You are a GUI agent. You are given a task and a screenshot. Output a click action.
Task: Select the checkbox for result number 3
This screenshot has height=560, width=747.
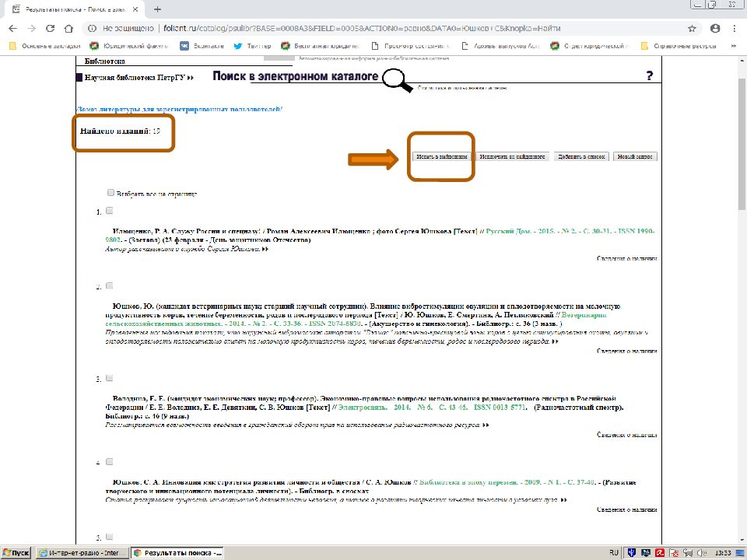(110, 378)
